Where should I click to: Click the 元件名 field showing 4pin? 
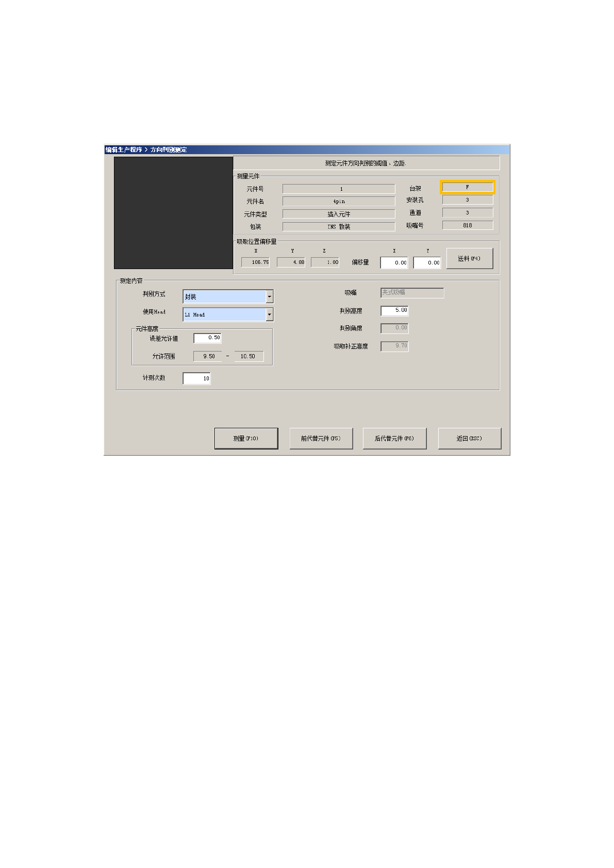coord(339,201)
